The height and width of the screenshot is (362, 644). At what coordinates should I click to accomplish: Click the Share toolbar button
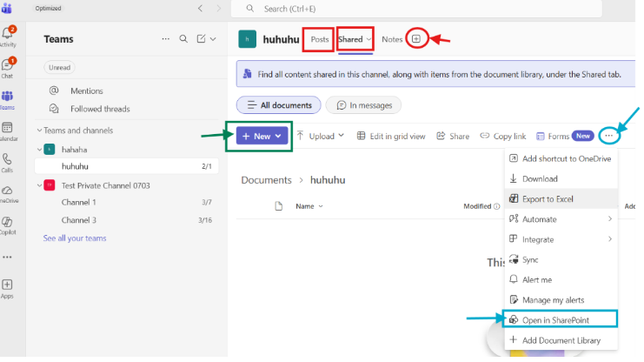tap(453, 136)
